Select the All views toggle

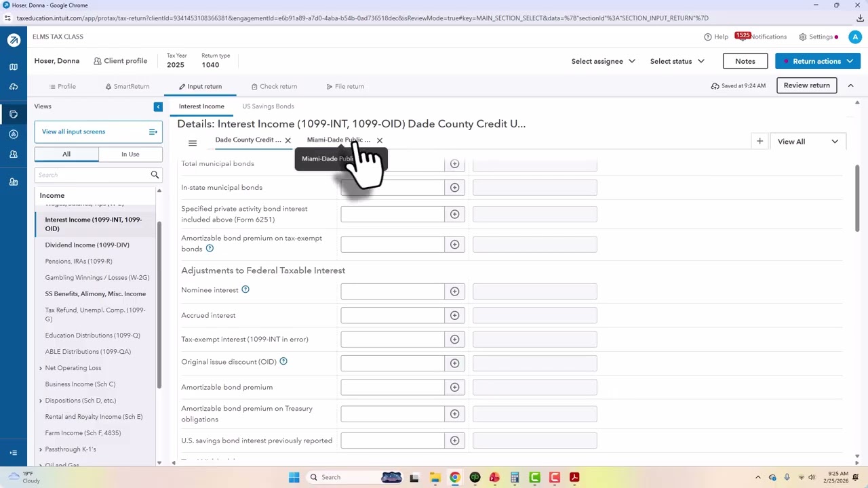[66, 154]
